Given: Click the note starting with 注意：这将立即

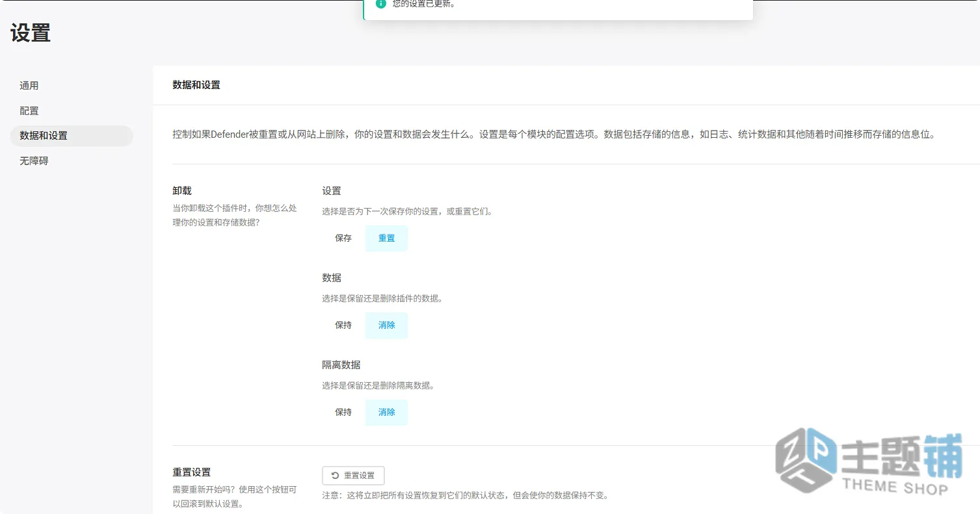Looking at the screenshot, I should click(x=466, y=495).
